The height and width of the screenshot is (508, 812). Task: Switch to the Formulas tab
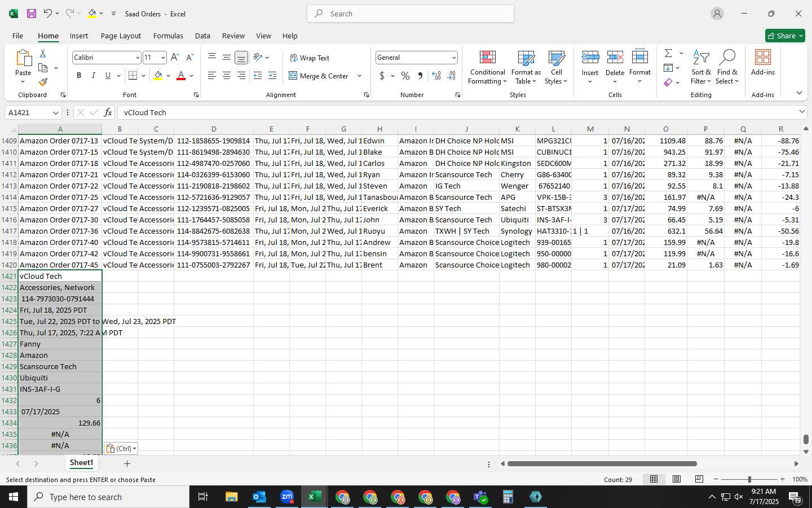click(168, 36)
